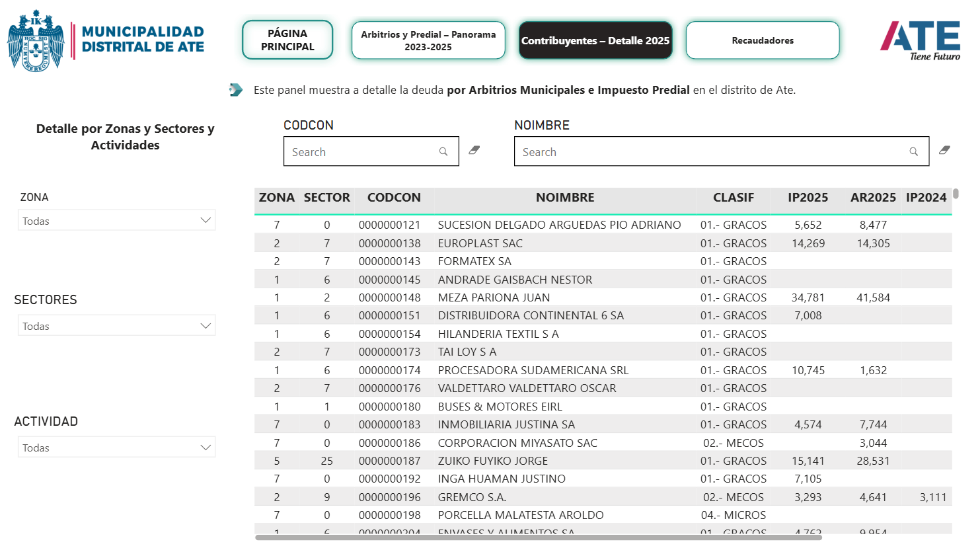Select the PROCESADORA SUDAMERICANA SRL row
Viewport: 980px width, 554px height.
[603, 370]
